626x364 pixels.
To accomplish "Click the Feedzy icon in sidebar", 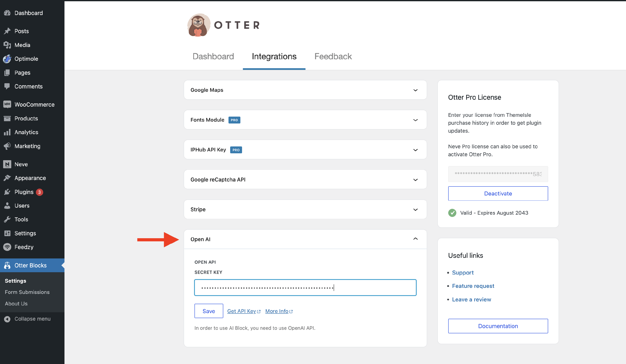I will click(7, 247).
